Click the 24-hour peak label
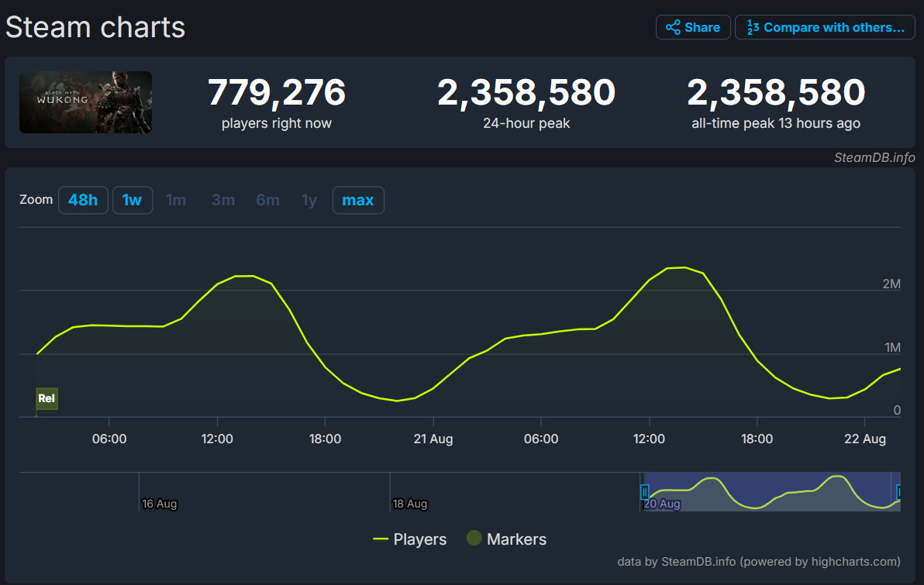 pyautogui.click(x=526, y=124)
